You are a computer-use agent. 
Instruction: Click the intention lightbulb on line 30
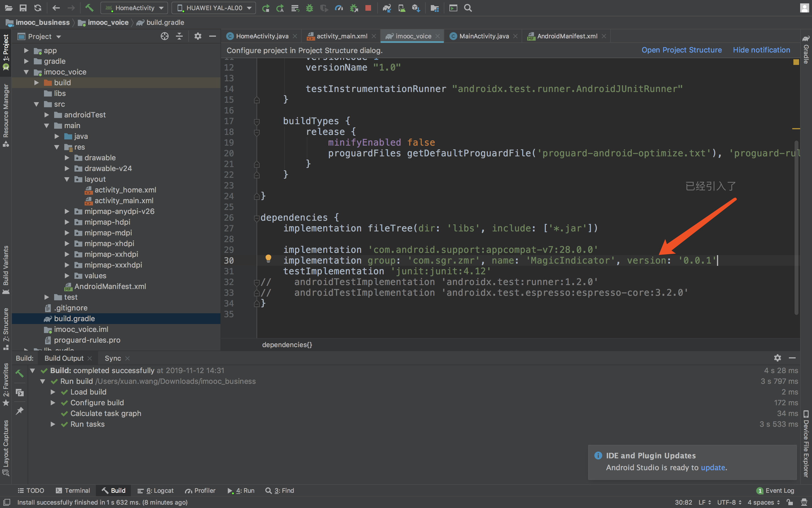tap(268, 258)
